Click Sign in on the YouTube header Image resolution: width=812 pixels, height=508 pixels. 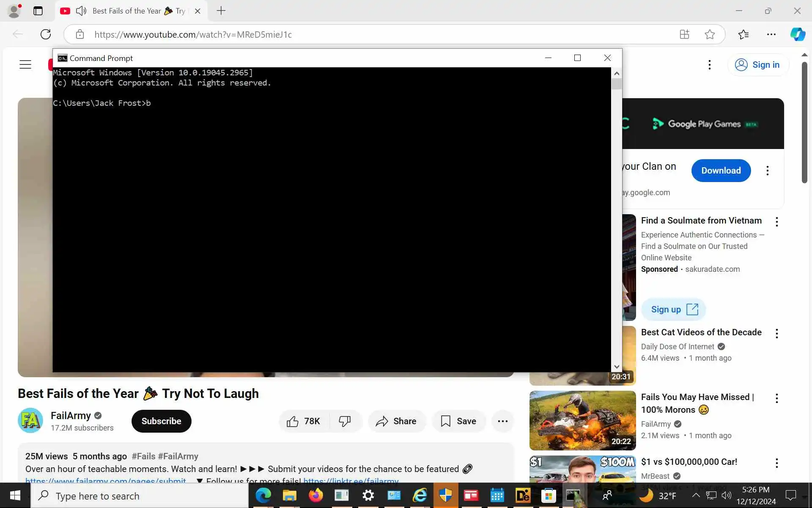click(758, 65)
